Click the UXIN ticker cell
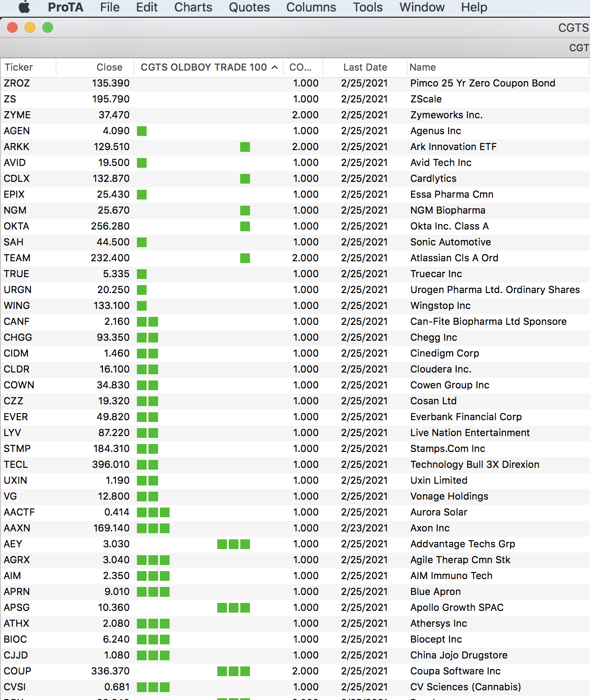 click(x=15, y=480)
